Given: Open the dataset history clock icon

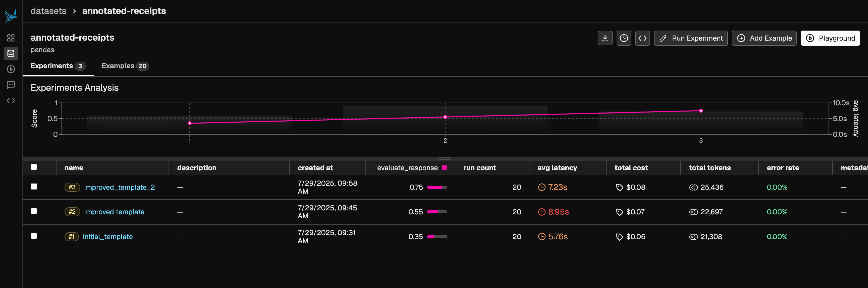Looking at the screenshot, I should (x=624, y=38).
